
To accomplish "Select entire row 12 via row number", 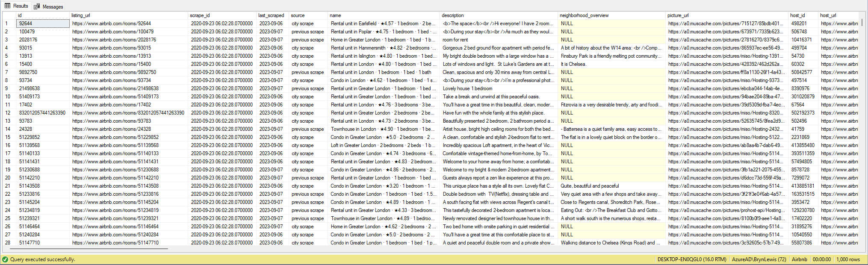I will (x=8, y=113).
